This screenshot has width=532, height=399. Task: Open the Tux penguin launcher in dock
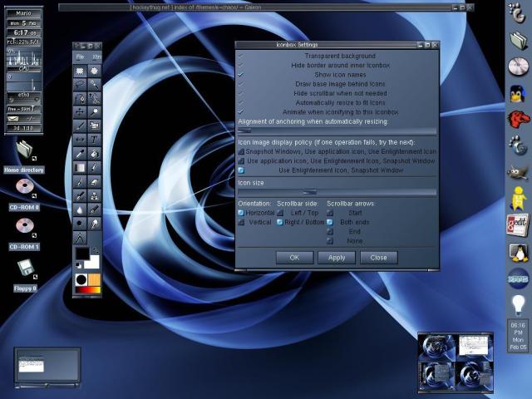pyautogui.click(x=518, y=92)
